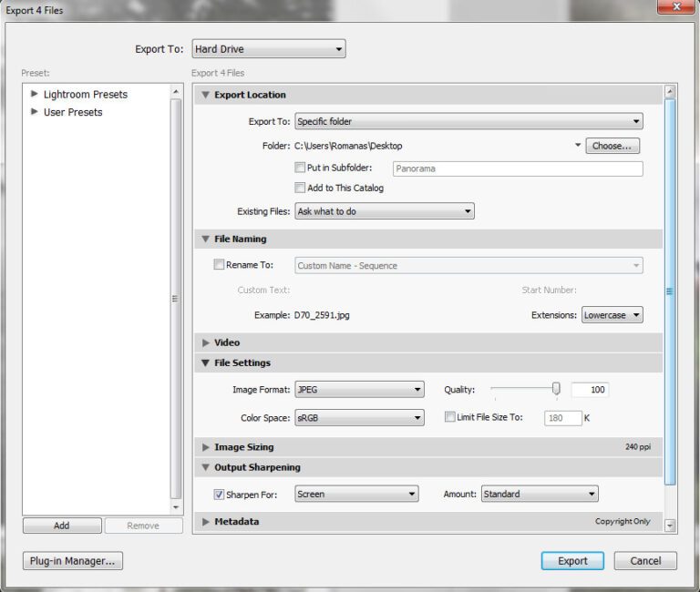
Task: Click the Quality slider handle
Action: coord(556,389)
